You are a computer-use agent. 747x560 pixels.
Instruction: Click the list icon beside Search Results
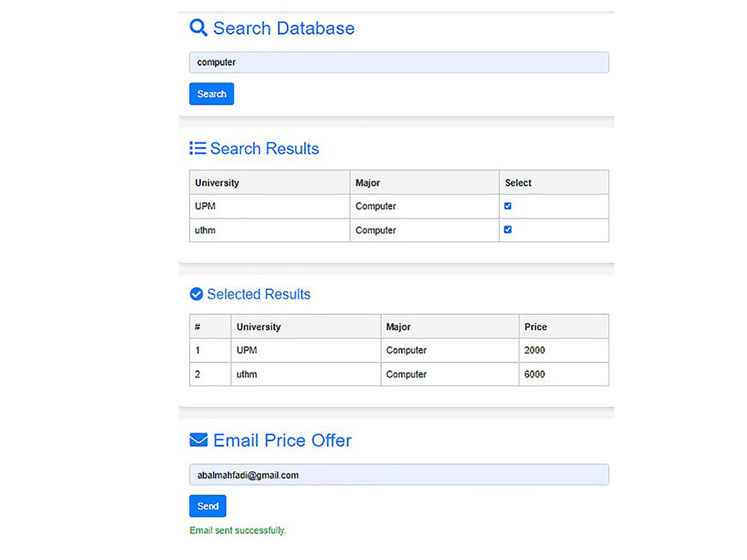click(x=197, y=148)
